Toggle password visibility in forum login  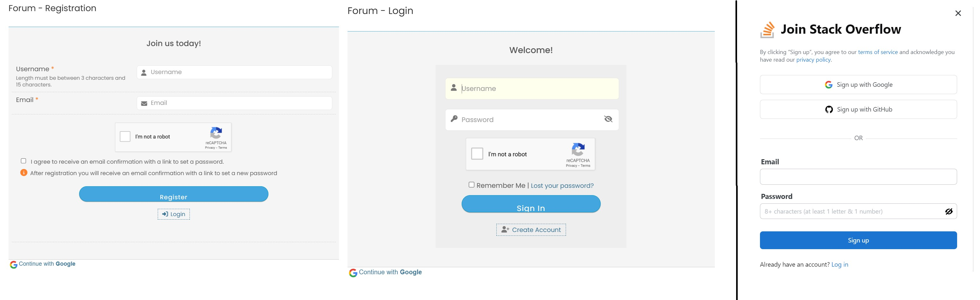click(608, 119)
